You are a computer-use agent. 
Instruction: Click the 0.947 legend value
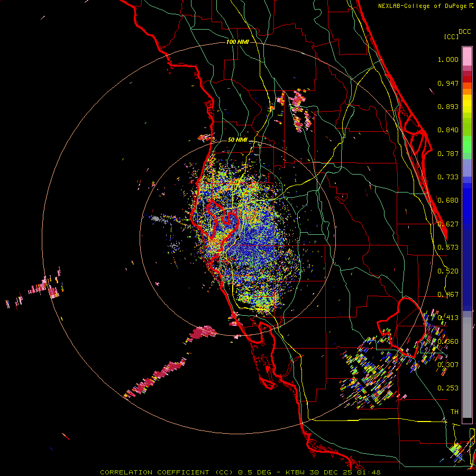[x=448, y=83]
